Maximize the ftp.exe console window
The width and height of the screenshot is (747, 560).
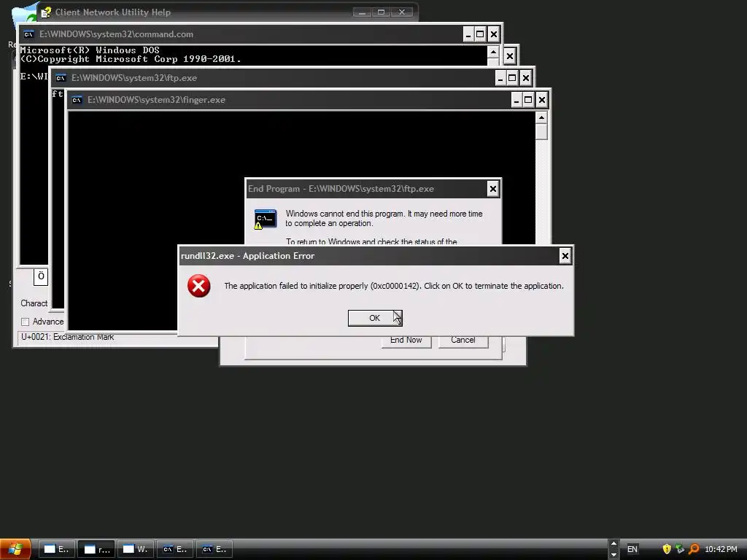(512, 78)
